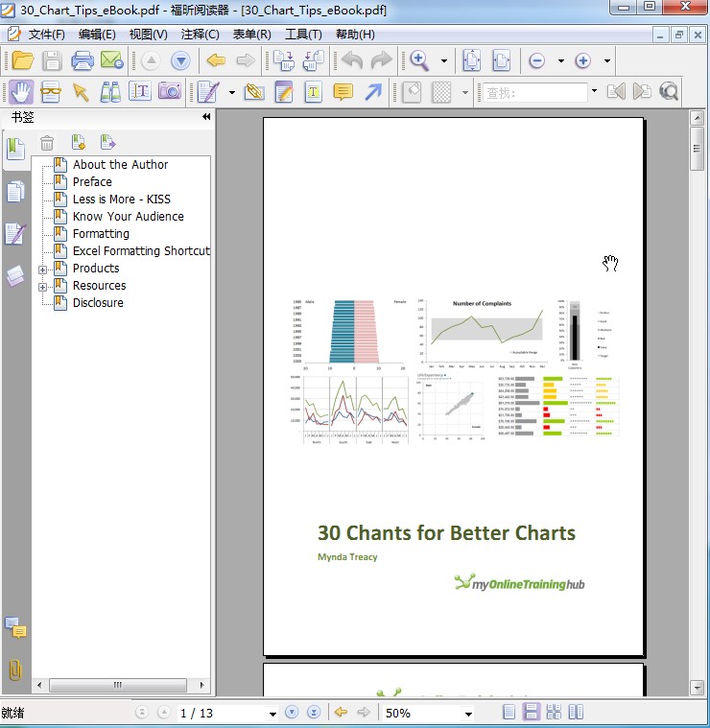
Task: Click the Print icon
Action: (x=83, y=61)
